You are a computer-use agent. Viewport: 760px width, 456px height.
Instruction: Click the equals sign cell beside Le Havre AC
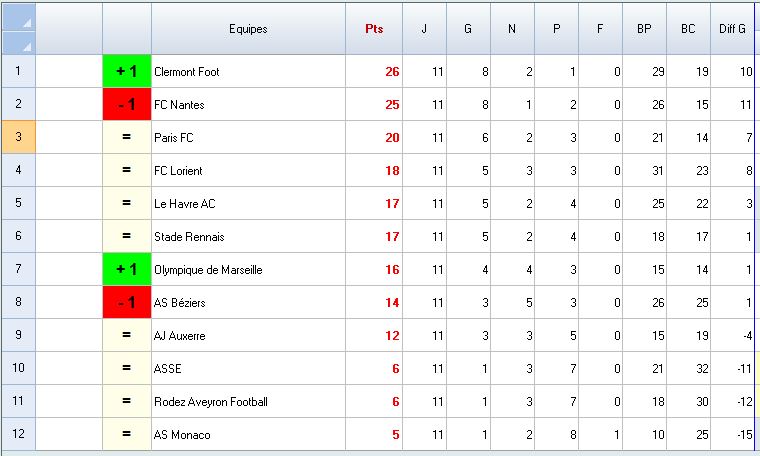click(x=127, y=203)
